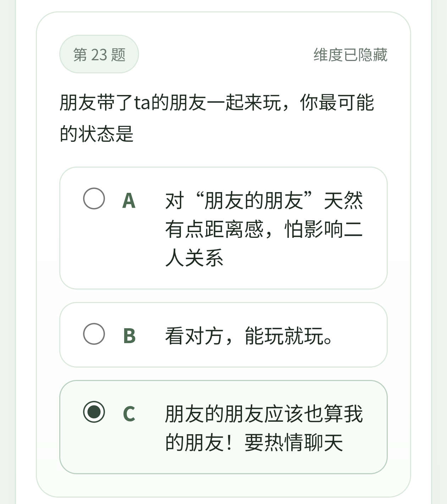Click the "维度已隐藏" label

click(350, 55)
